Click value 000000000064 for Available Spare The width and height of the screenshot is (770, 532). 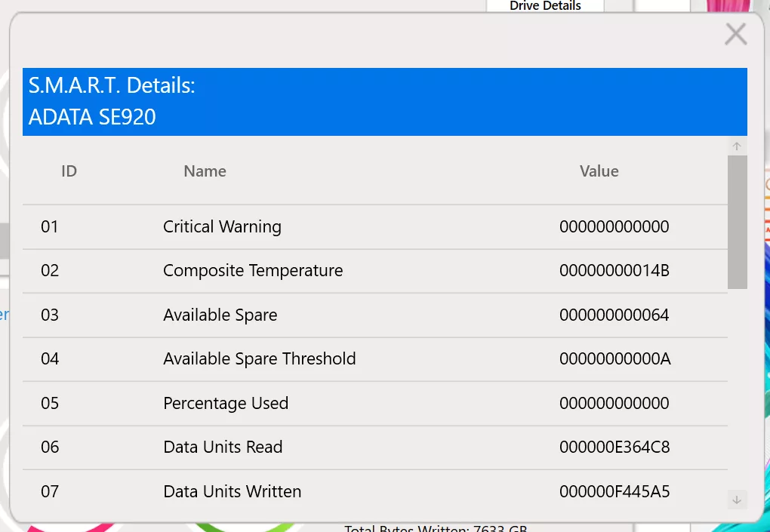614,315
